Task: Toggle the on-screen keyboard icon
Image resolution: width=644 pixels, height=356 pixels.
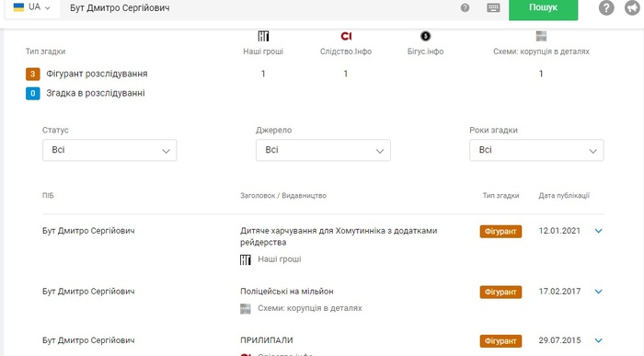Action: (493, 7)
